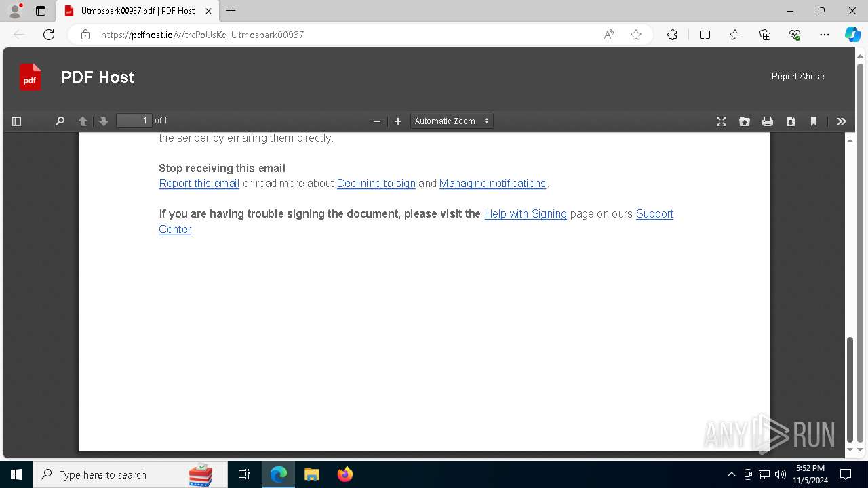Open File Explorer from taskbar
868x488 pixels.
pos(312,474)
